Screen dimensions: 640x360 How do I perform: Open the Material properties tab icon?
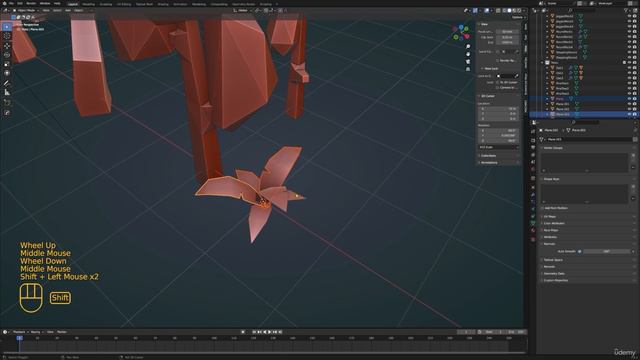pyautogui.click(x=533, y=231)
